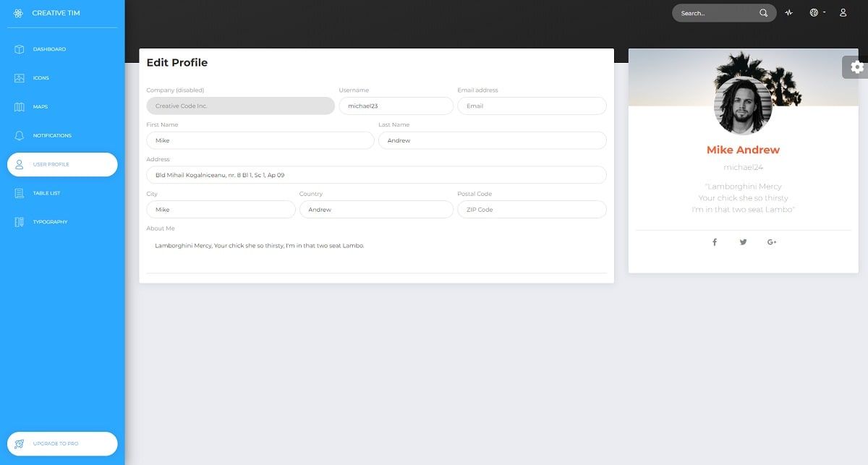Click the Google Plus icon on profile card

click(x=772, y=242)
